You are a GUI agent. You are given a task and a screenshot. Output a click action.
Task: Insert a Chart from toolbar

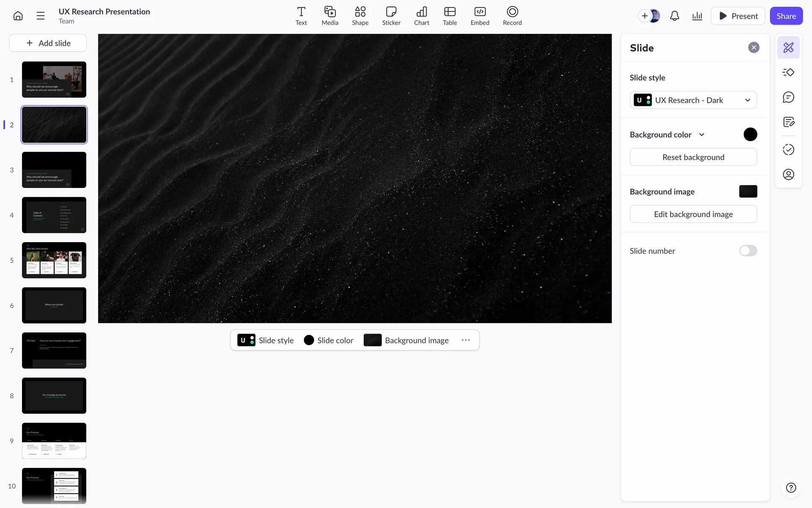coord(421,16)
